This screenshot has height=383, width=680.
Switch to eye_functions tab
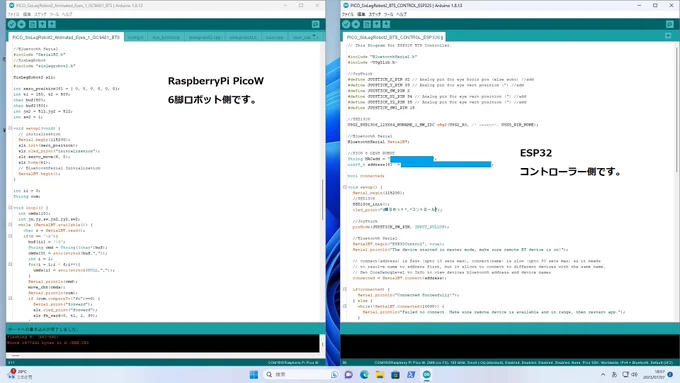pos(166,37)
